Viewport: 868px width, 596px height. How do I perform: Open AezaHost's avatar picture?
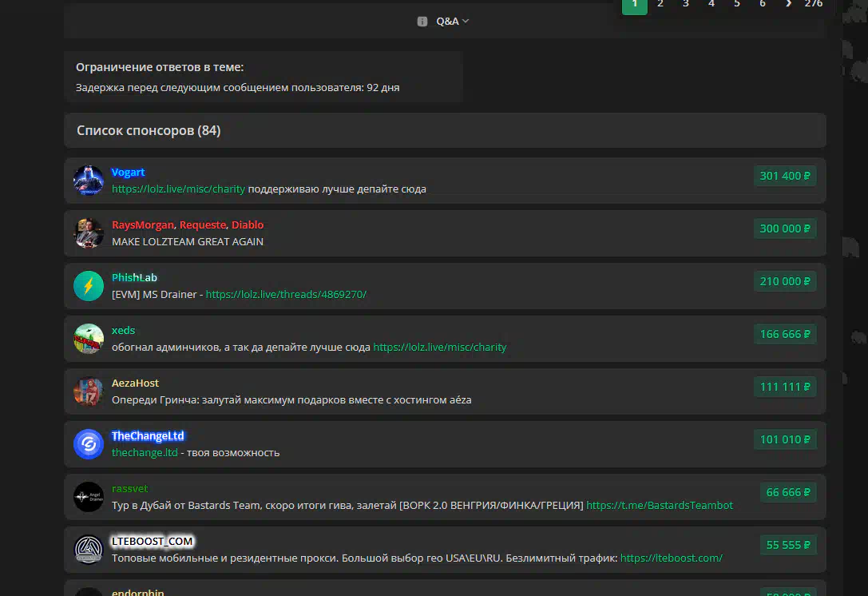click(x=89, y=391)
